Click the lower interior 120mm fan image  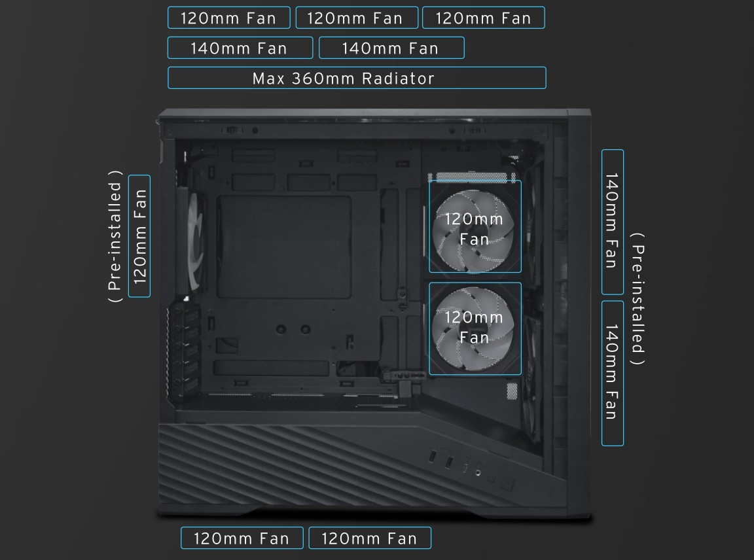tap(475, 329)
